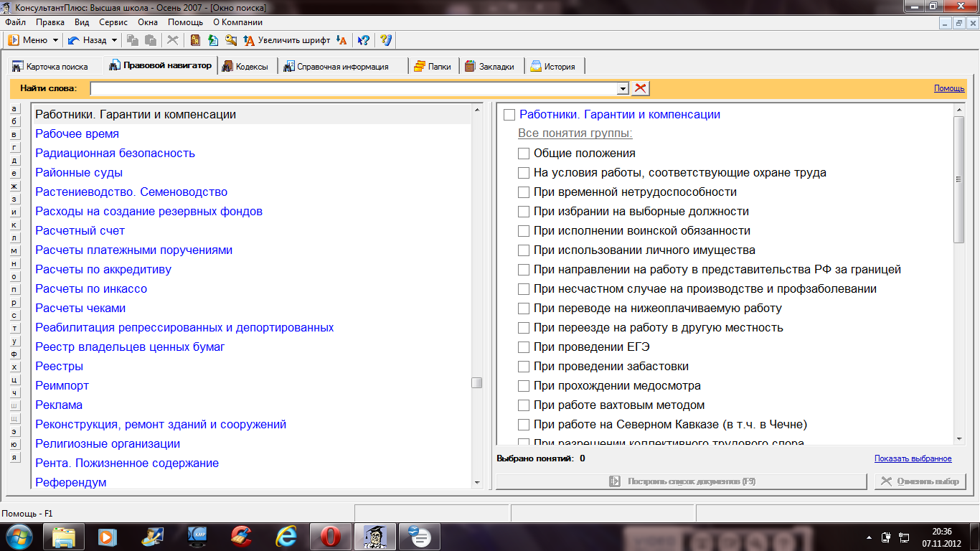
Task: Click Отменить выбор button
Action: tap(920, 481)
